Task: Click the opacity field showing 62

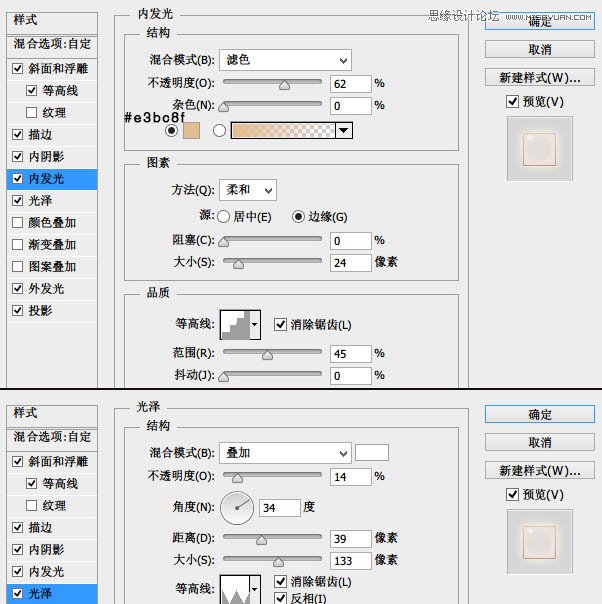Action: (350, 84)
